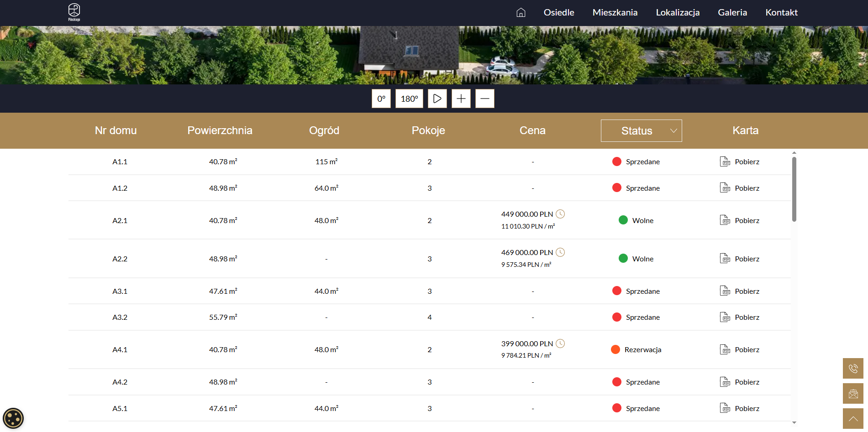The width and height of the screenshot is (868, 432).
Task: Click the back-to-top arrow button
Action: point(853,418)
